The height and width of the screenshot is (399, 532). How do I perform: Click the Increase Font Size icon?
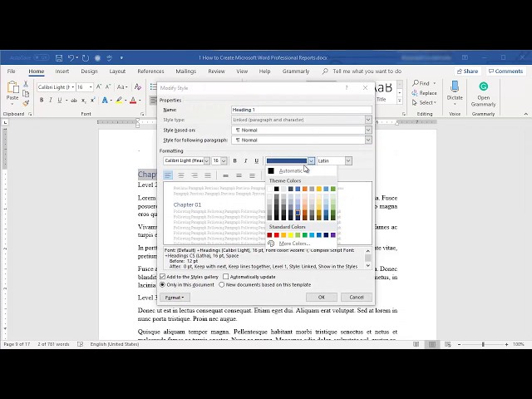(99, 86)
